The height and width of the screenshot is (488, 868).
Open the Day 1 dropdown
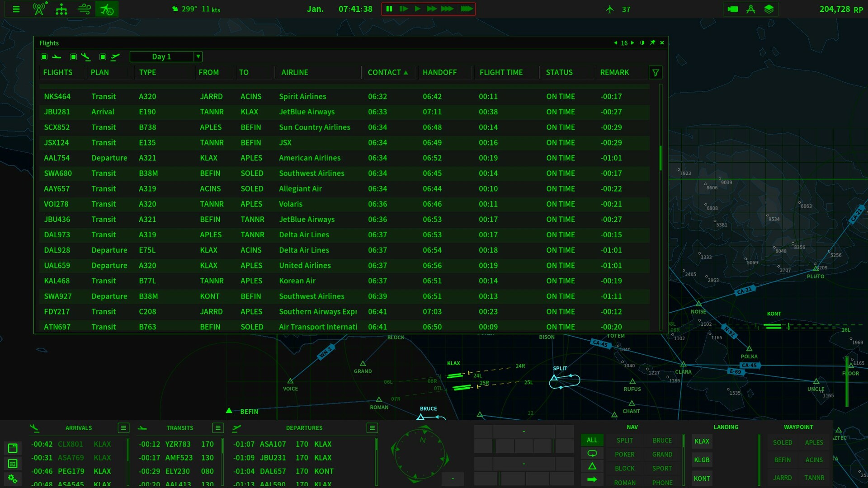click(198, 56)
